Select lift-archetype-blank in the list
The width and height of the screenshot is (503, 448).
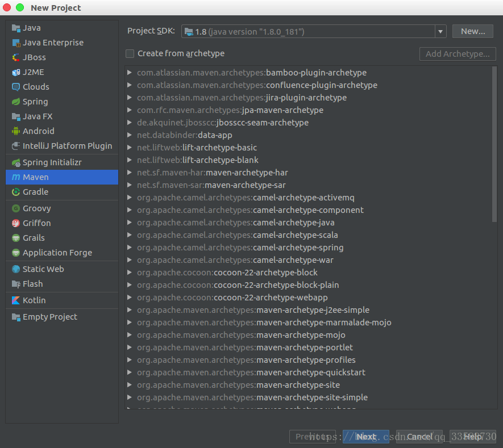(198, 160)
